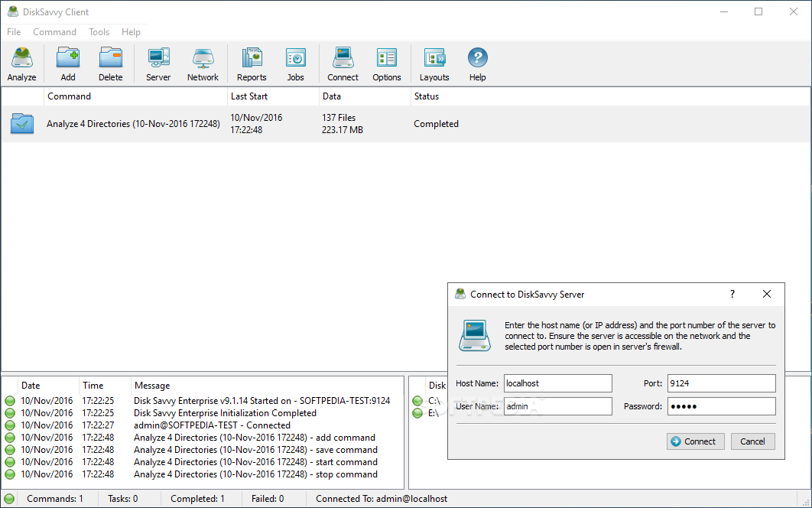
Task: Click the Password input field
Action: 721,406
